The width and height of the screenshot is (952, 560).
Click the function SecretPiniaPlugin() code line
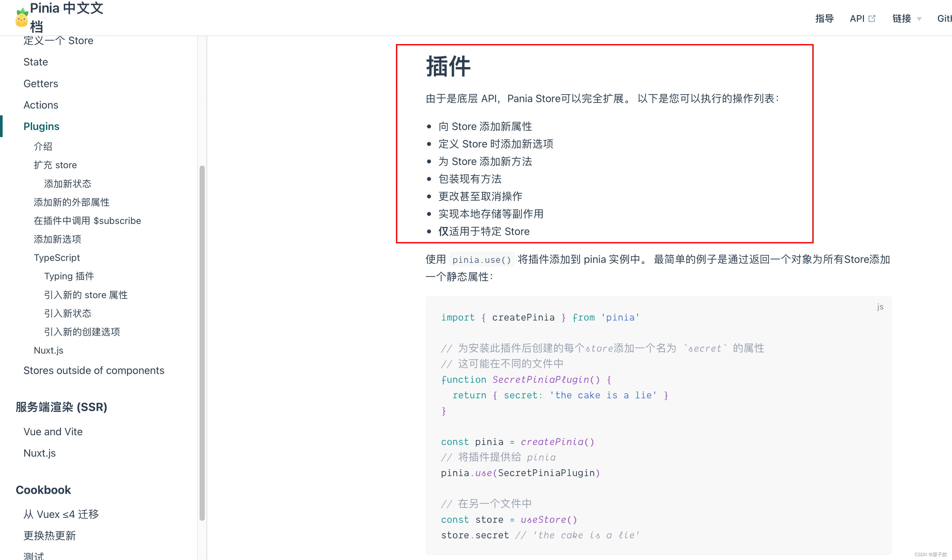pos(526,379)
